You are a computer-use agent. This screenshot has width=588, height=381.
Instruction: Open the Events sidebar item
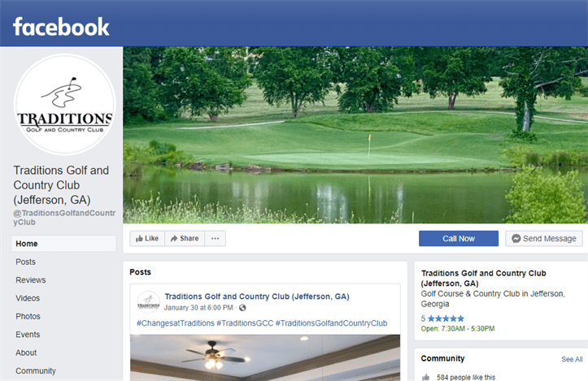28,335
